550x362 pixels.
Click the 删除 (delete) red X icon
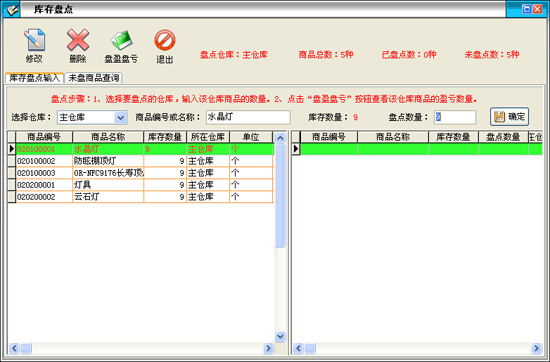point(78,40)
